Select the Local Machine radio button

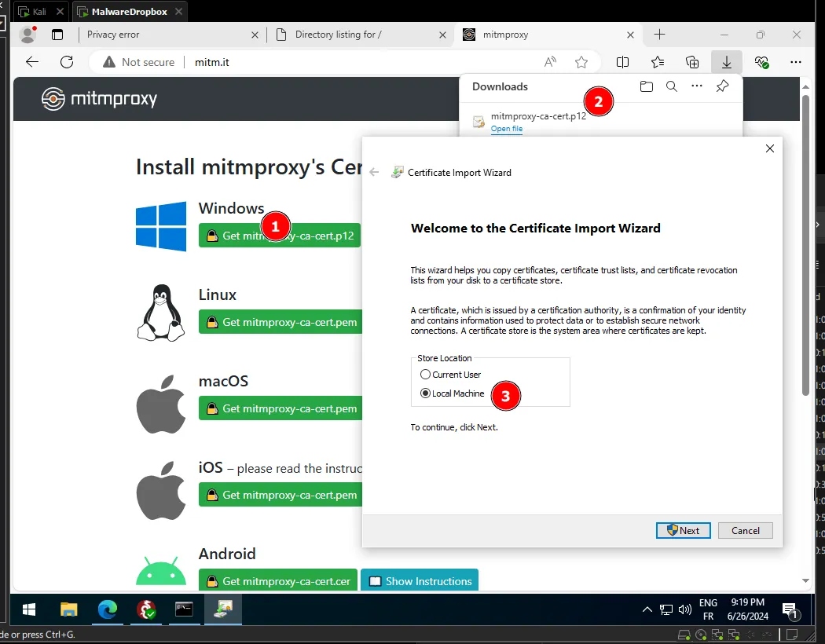(426, 393)
